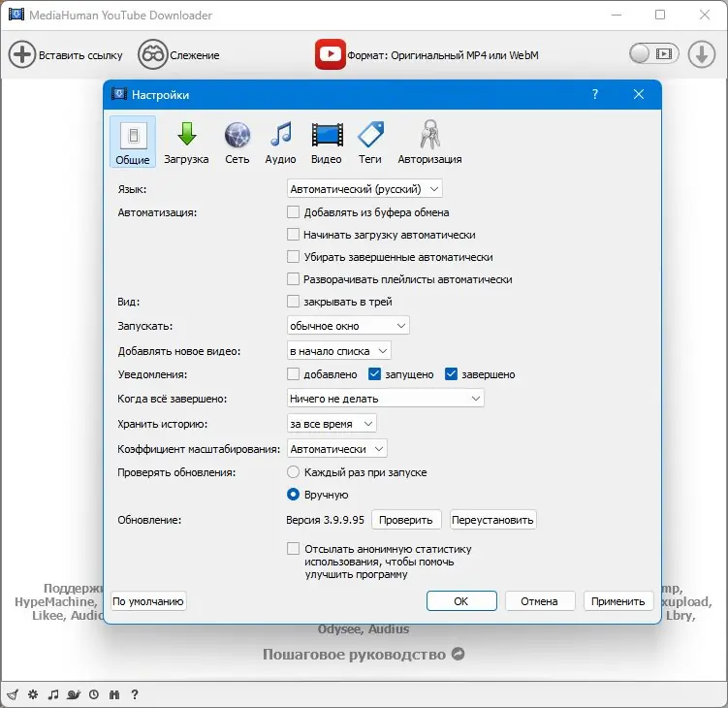
Task: Select the Вручную radio button
Action: coord(293,495)
